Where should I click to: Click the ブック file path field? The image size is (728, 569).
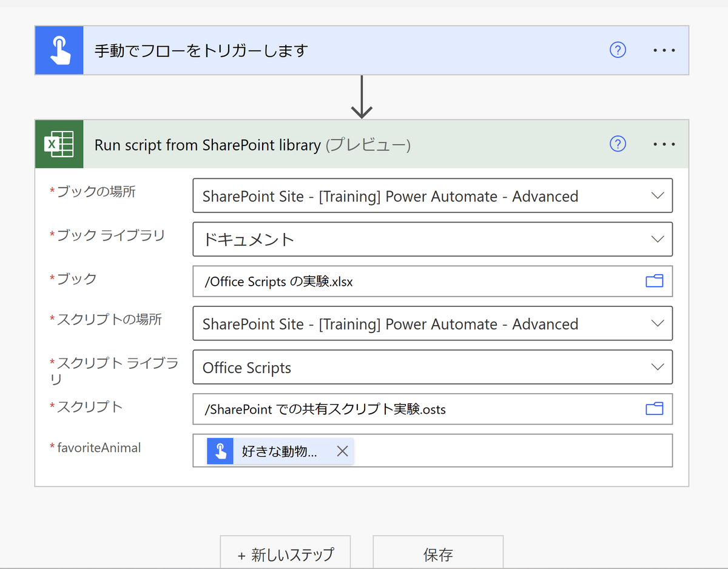tap(433, 281)
